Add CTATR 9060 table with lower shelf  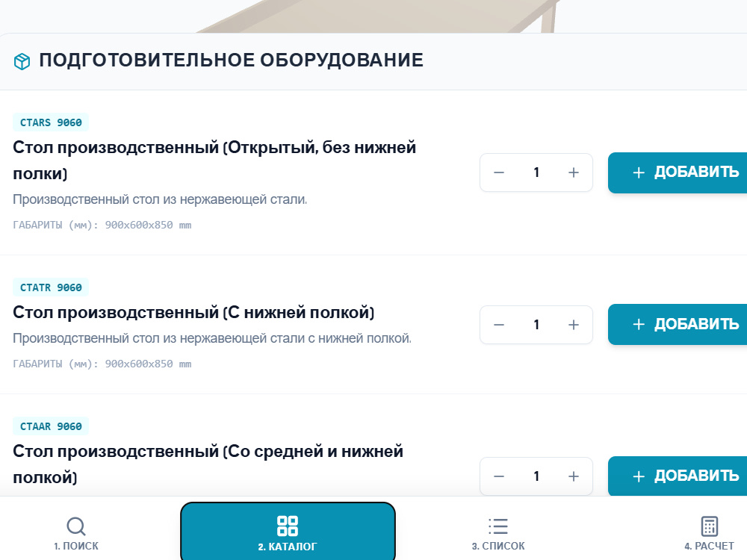(678, 324)
